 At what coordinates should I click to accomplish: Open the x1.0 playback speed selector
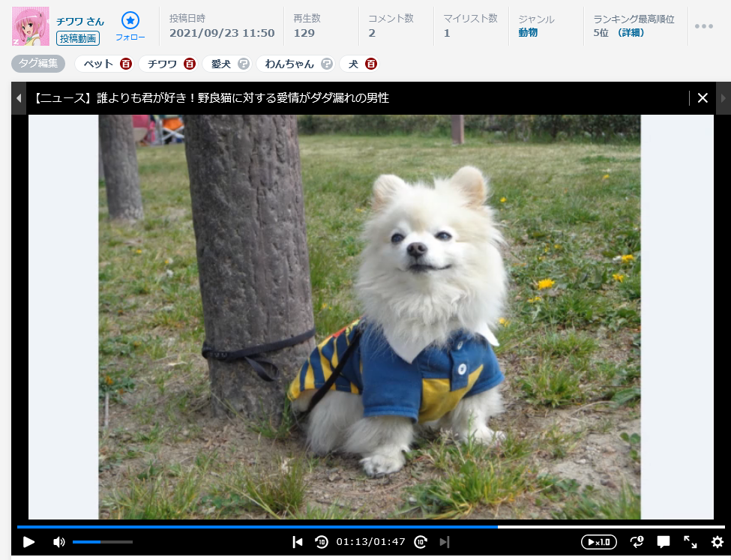click(598, 542)
